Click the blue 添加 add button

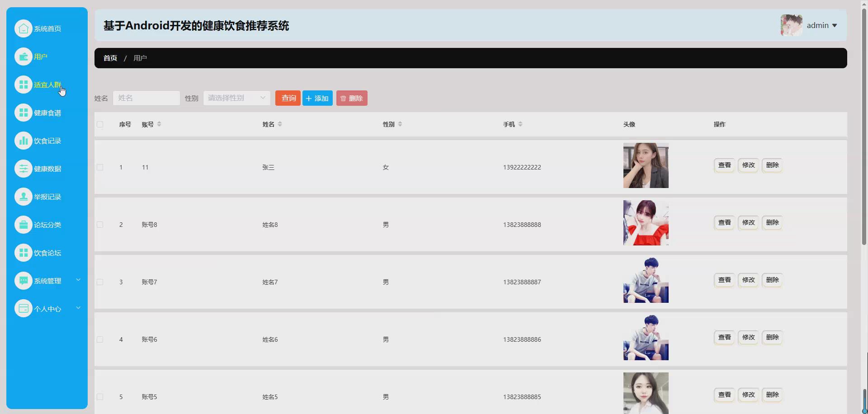(x=317, y=98)
